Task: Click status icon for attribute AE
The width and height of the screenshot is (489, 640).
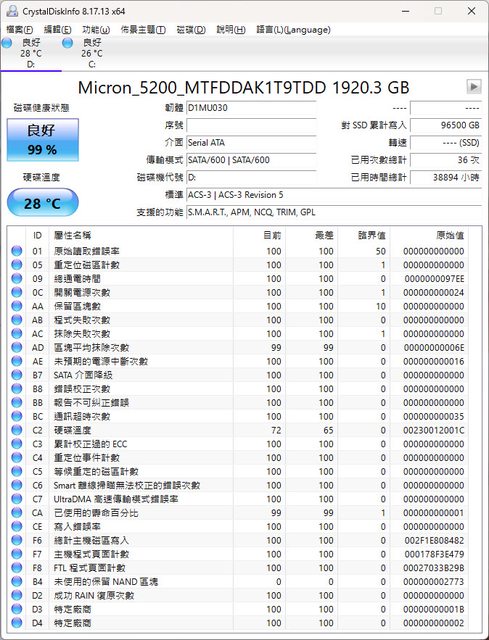Action: pyautogui.click(x=17, y=361)
